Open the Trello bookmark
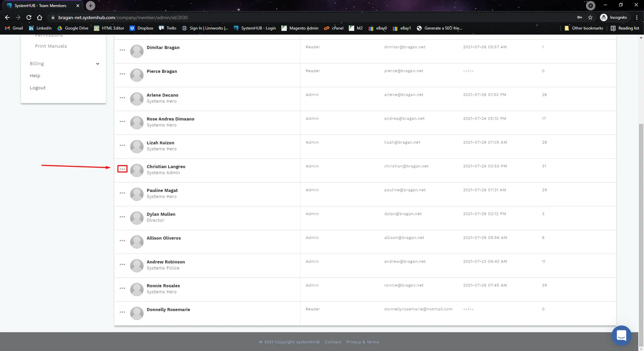This screenshot has width=644, height=351. tap(167, 28)
